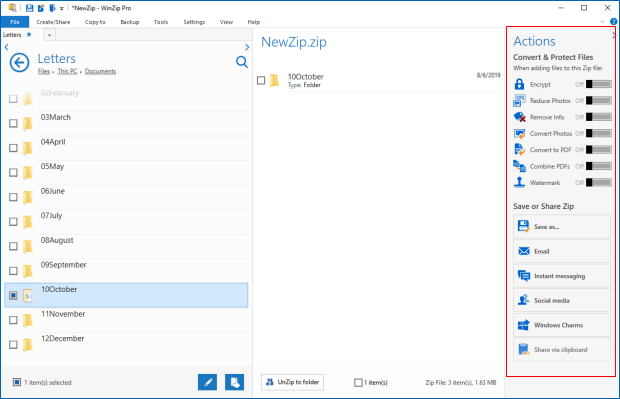Collapse the Actions pane with its chevron
The image size is (620, 399).
pos(614,36)
